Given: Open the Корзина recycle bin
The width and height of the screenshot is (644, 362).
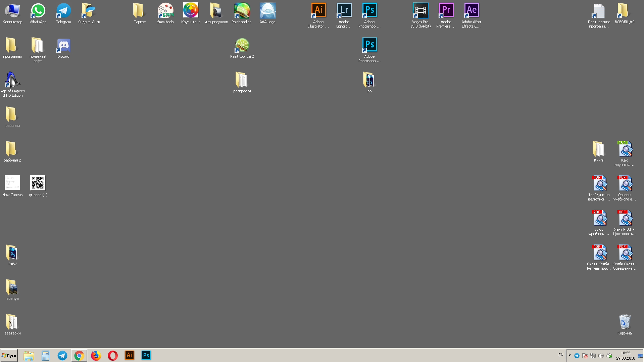Looking at the screenshot, I should point(624,325).
